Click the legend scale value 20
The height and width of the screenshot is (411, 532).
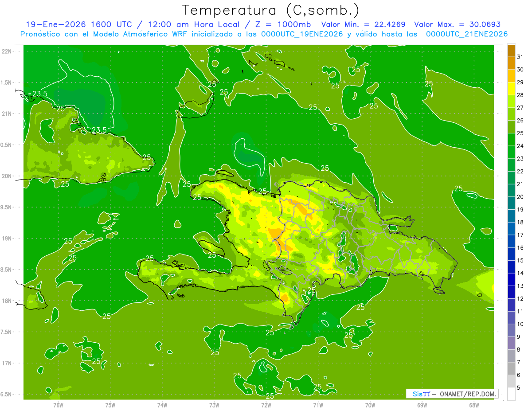click(x=520, y=197)
